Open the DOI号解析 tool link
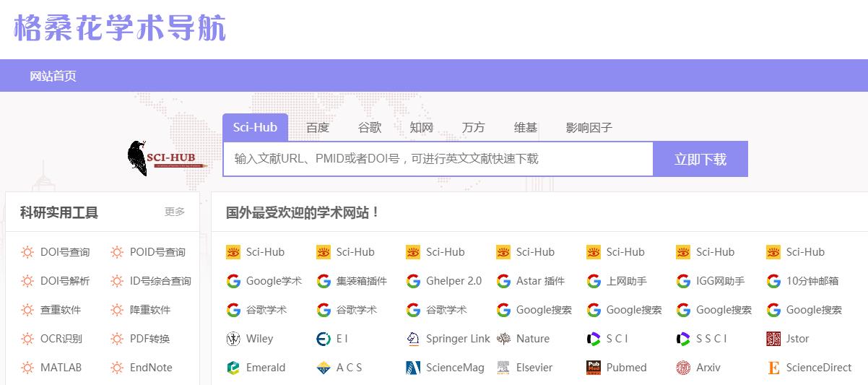The width and height of the screenshot is (868, 385). (65, 281)
